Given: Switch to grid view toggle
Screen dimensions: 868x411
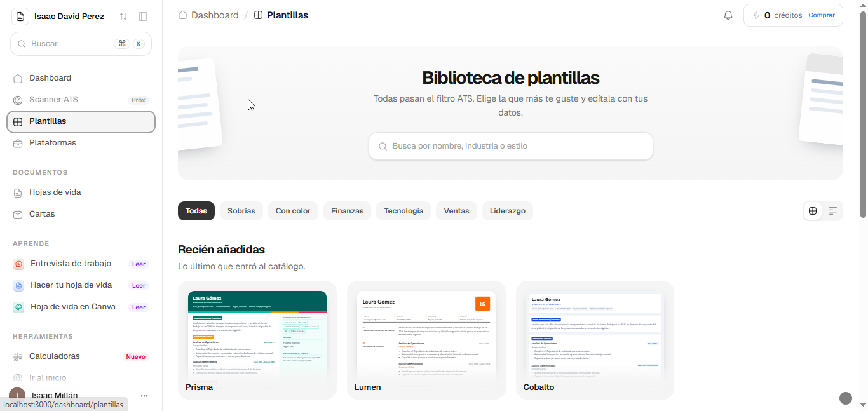Looking at the screenshot, I should coord(813,211).
